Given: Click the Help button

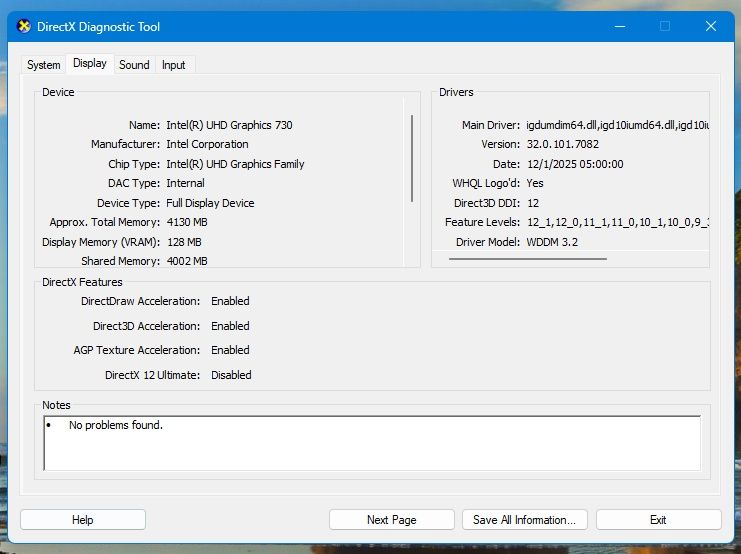Looking at the screenshot, I should 83,520.
